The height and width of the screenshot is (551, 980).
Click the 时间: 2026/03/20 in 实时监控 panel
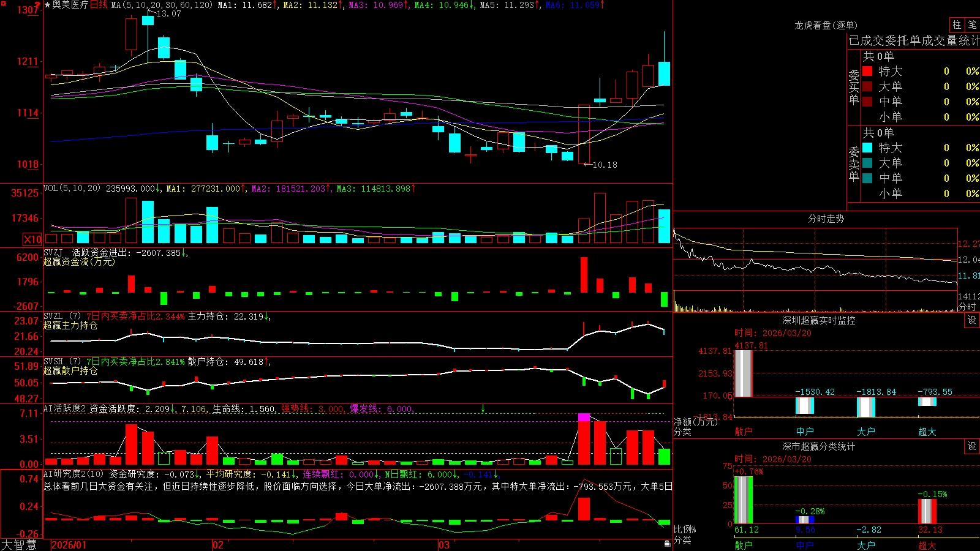(x=773, y=333)
